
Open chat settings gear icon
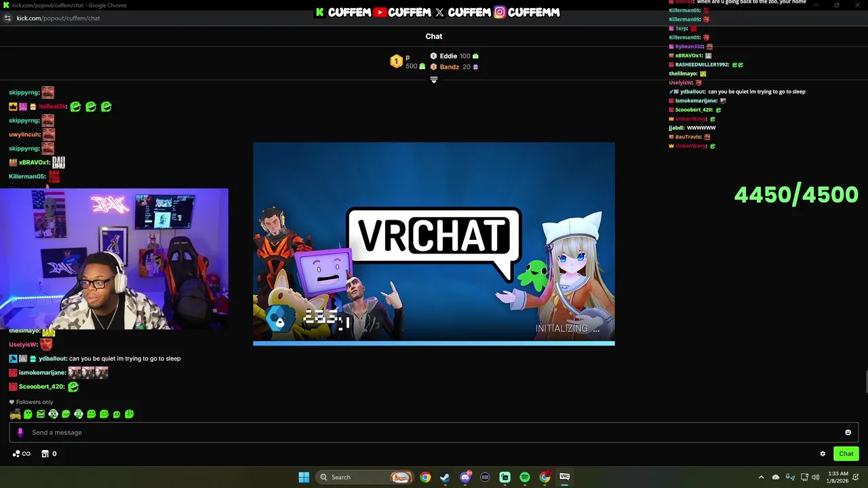click(x=823, y=454)
